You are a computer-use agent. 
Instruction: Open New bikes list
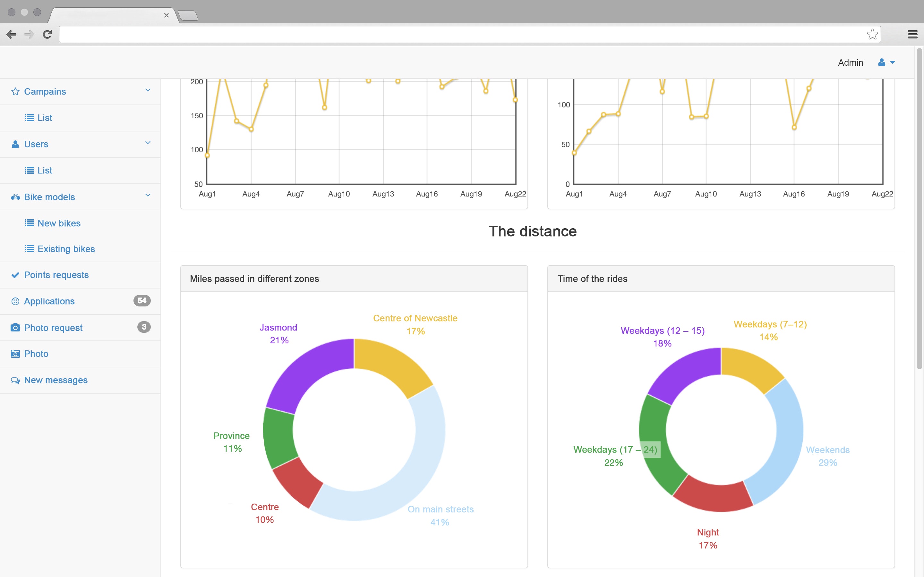tap(58, 223)
